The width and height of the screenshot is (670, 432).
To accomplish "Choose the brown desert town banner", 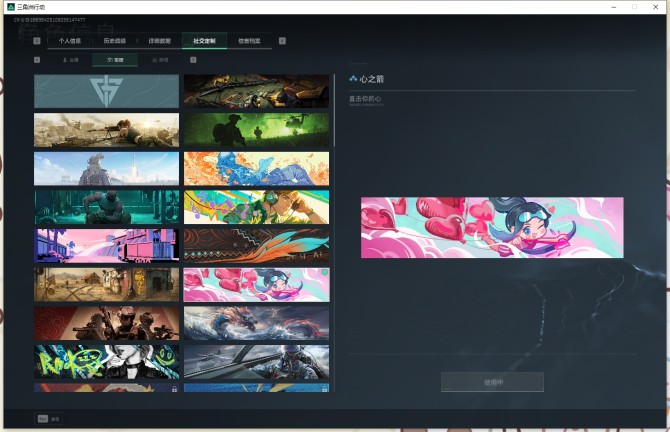I will [x=106, y=285].
